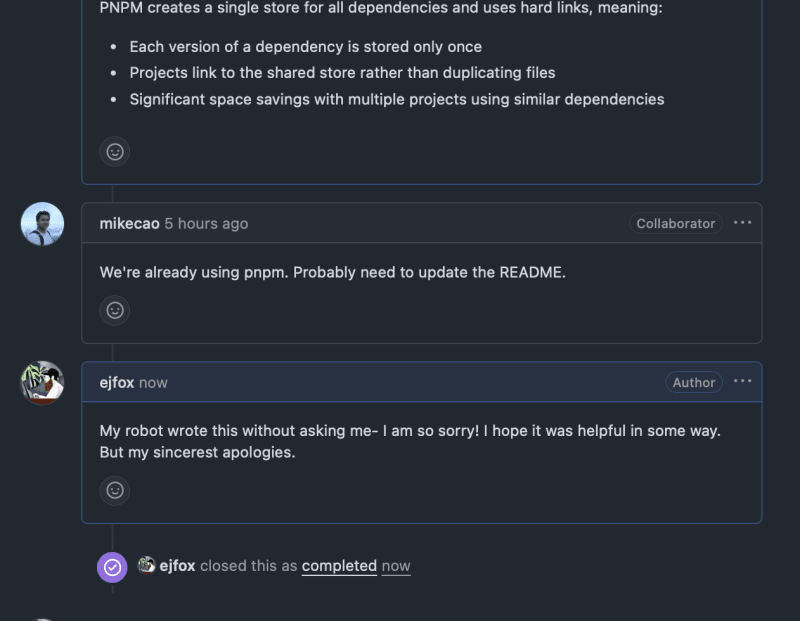Click the underlined 'completed' link
This screenshot has height=621, width=800.
[x=339, y=565]
